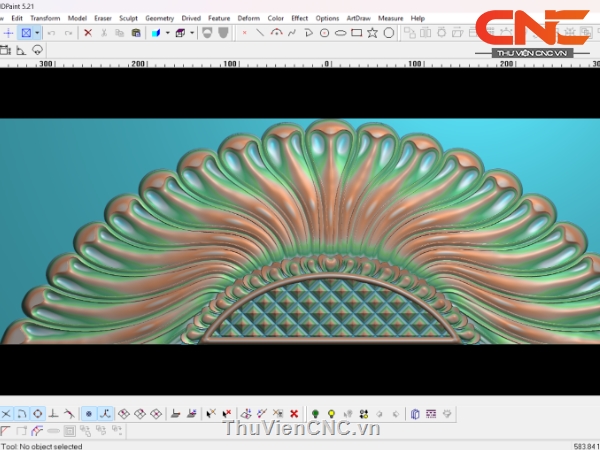Open the Sculpt menu

click(x=128, y=18)
